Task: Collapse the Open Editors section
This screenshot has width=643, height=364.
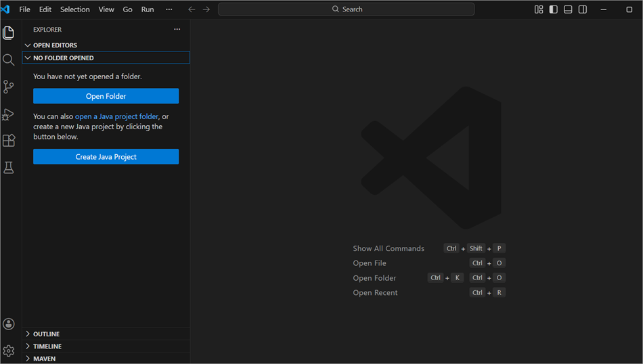Action: 106,45
